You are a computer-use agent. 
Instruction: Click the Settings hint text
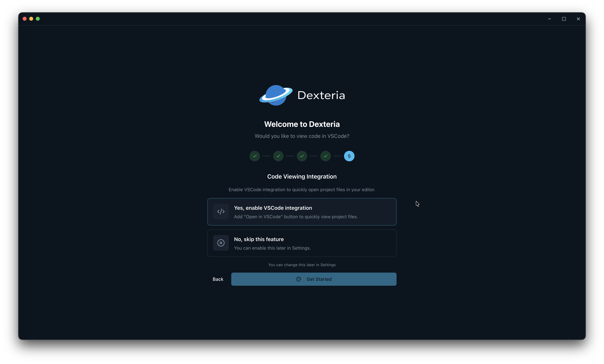point(302,265)
